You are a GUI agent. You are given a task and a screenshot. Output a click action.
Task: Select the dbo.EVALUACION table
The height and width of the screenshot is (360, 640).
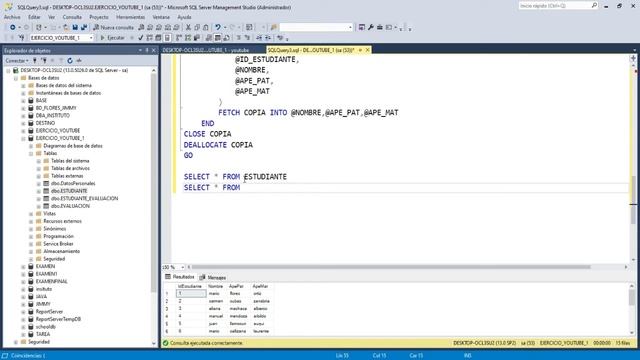pos(70,206)
